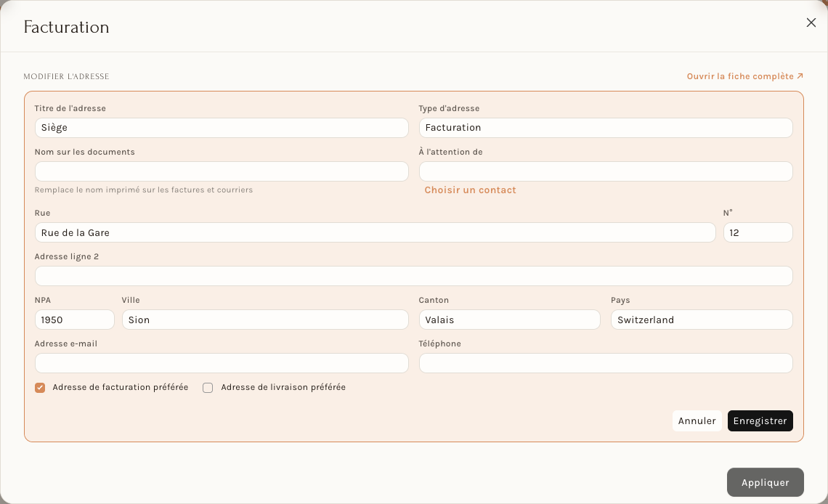Open the Type d'adresse field

pos(606,128)
